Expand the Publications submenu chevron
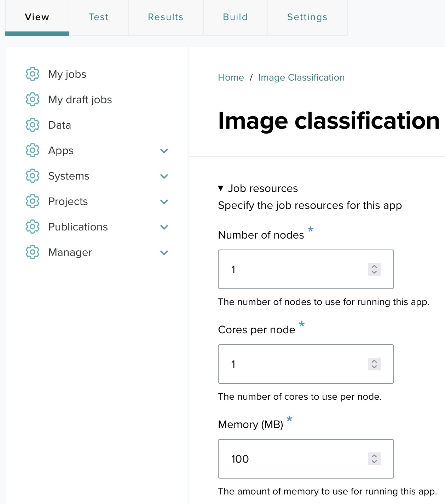445x504 pixels. (164, 227)
